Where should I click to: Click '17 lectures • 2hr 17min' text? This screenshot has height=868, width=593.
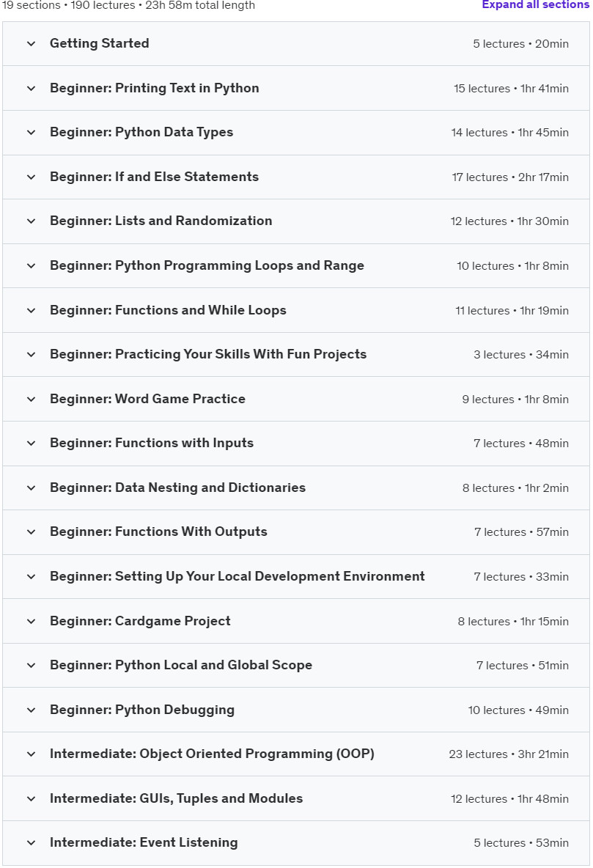tap(510, 177)
